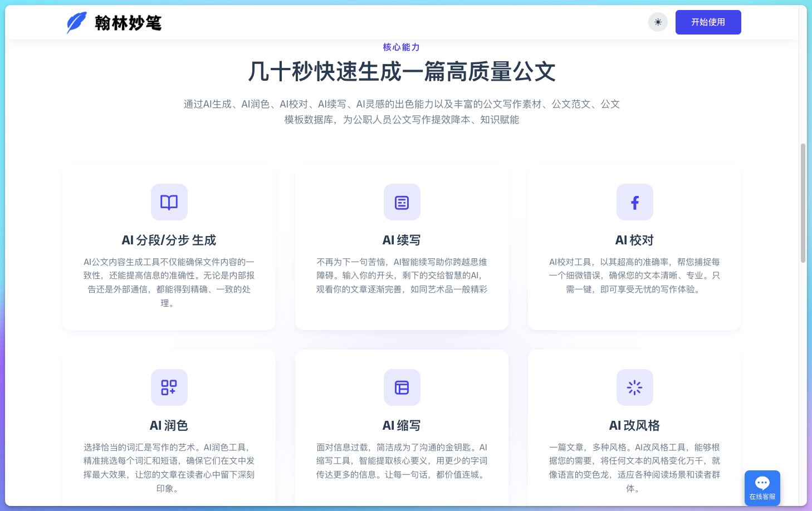Click the AI 续写 document icon
This screenshot has height=511, width=812.
(x=402, y=202)
